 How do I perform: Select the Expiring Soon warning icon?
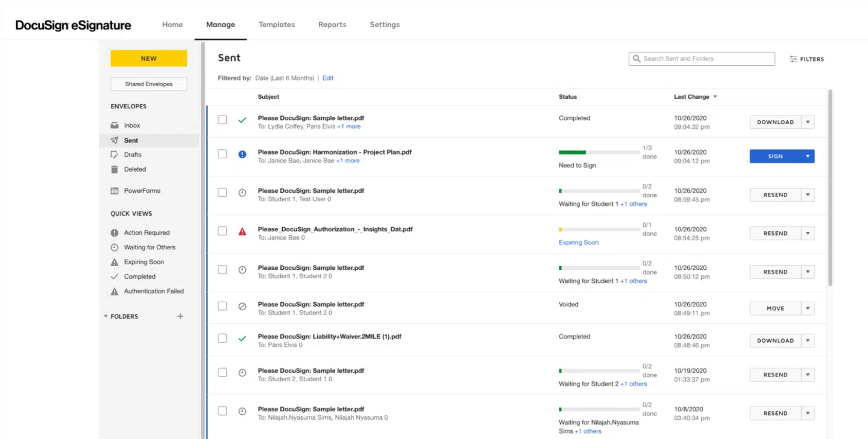[115, 262]
